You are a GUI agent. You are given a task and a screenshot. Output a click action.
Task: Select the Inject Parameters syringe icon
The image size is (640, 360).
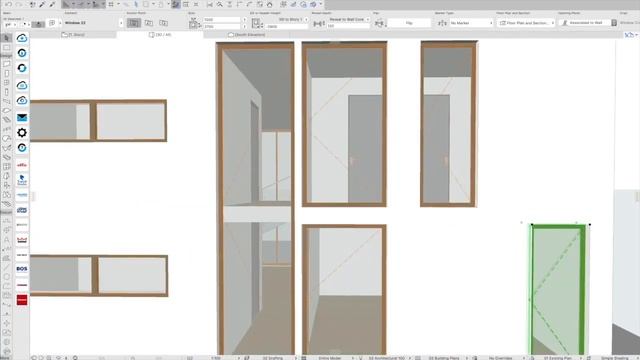point(52,4)
